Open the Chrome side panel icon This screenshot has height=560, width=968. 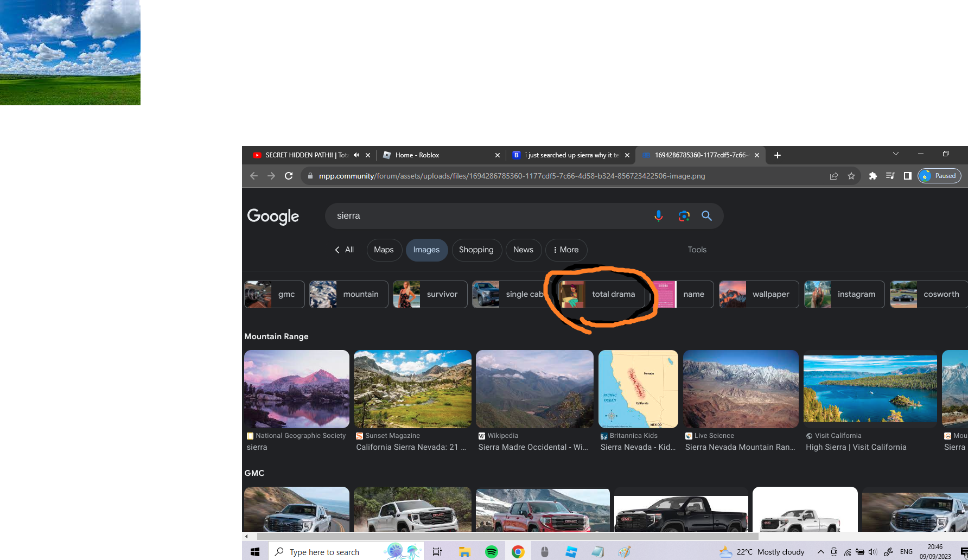point(907,176)
